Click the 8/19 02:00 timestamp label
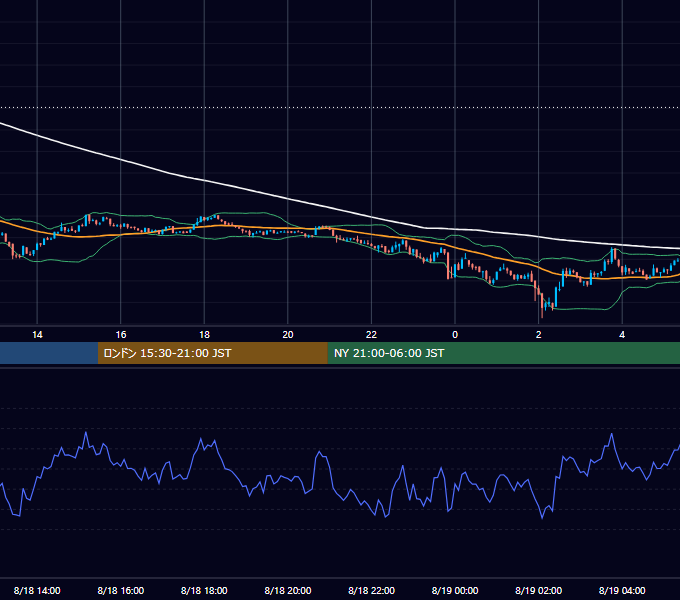Viewport: 680px width, 600px height. coord(539,590)
